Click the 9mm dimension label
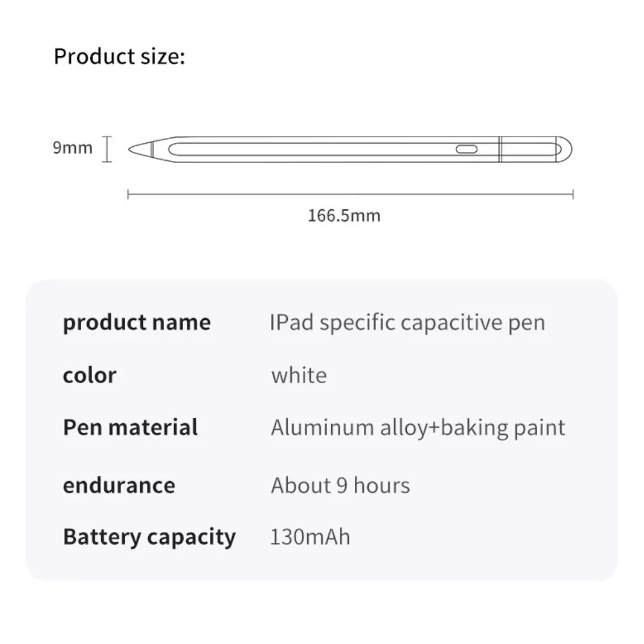This screenshot has height=644, width=644. coord(73,147)
